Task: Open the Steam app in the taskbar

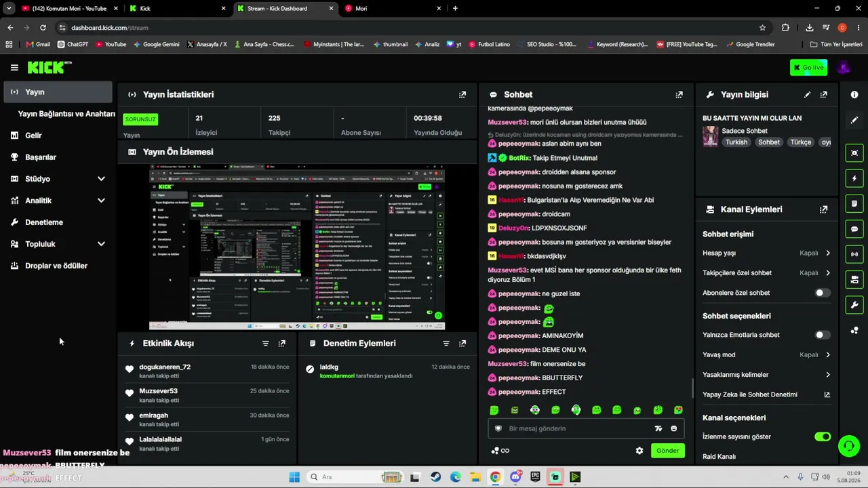Action: click(435, 477)
